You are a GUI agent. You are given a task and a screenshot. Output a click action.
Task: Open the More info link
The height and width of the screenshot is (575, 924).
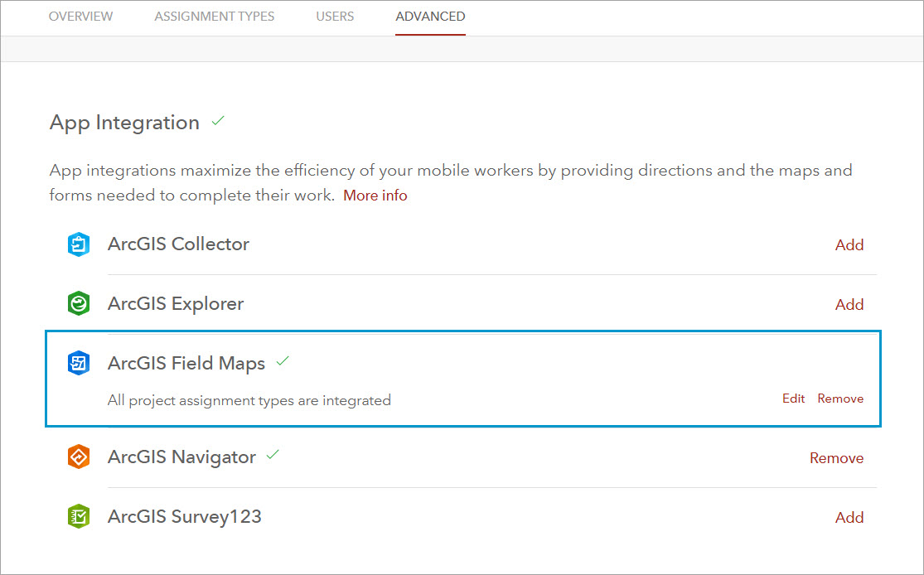375,196
